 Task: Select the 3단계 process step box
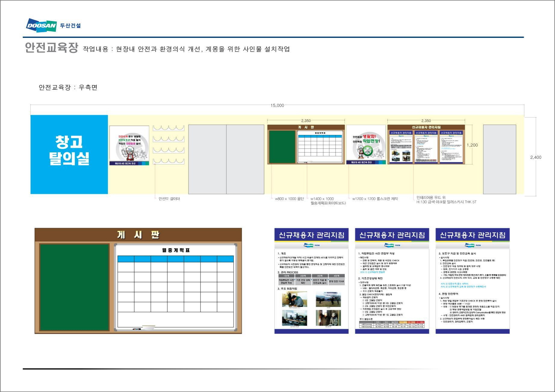[x=320, y=280]
